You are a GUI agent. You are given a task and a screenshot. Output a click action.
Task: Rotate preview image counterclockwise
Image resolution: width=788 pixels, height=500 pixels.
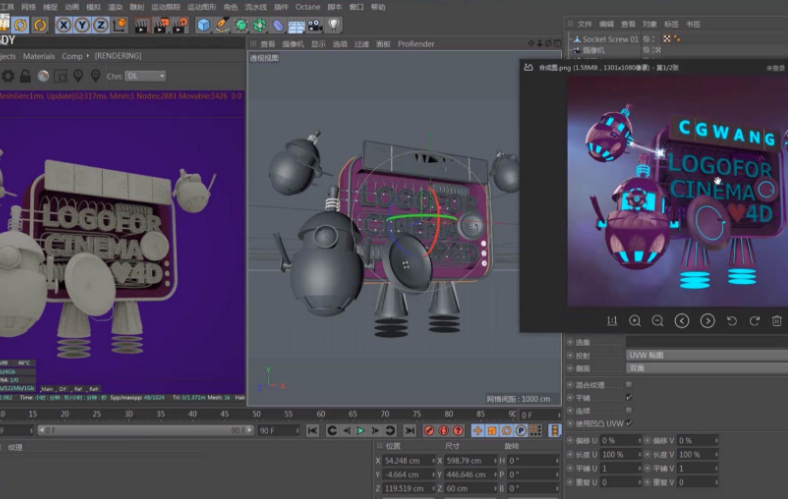730,321
